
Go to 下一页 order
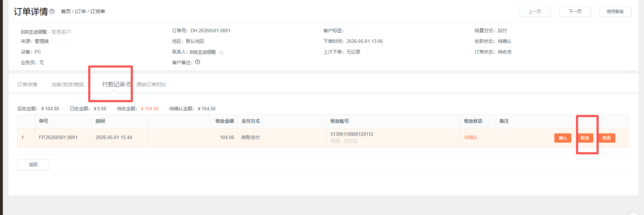click(x=575, y=12)
